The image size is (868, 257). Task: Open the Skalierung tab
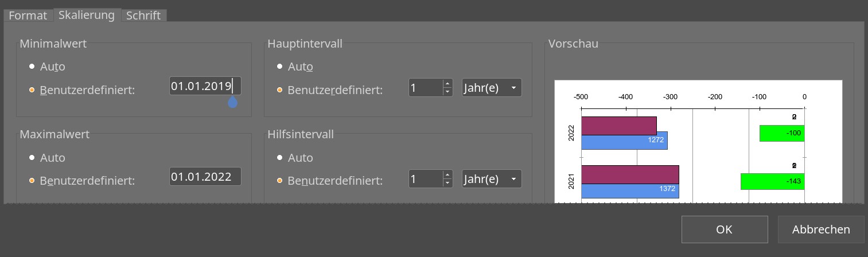87,15
